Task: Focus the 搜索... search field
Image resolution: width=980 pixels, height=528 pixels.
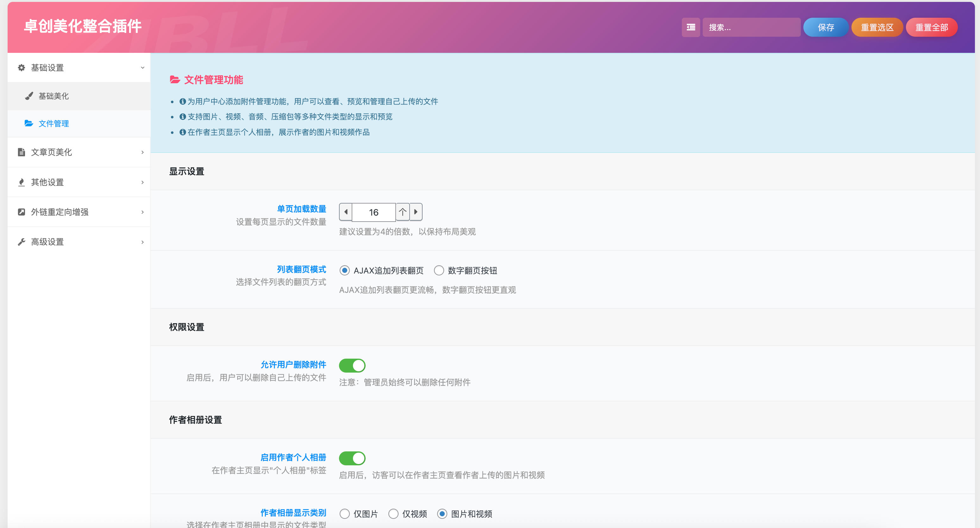Action: (751, 28)
